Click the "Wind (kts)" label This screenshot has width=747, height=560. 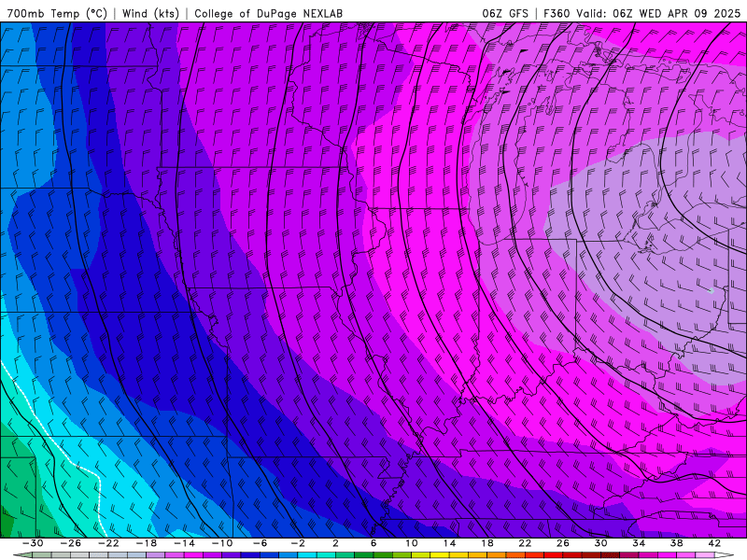pos(150,14)
